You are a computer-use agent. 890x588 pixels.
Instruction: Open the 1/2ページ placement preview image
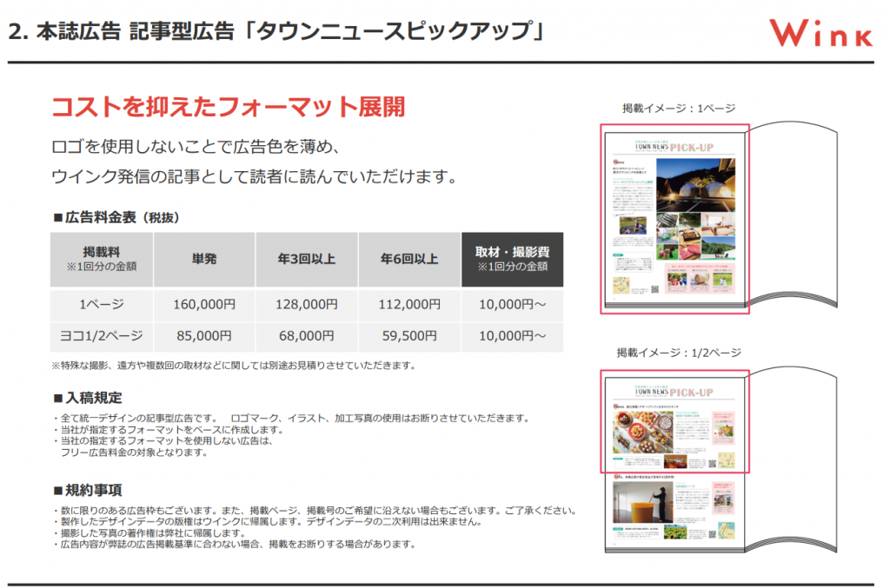coord(674,421)
